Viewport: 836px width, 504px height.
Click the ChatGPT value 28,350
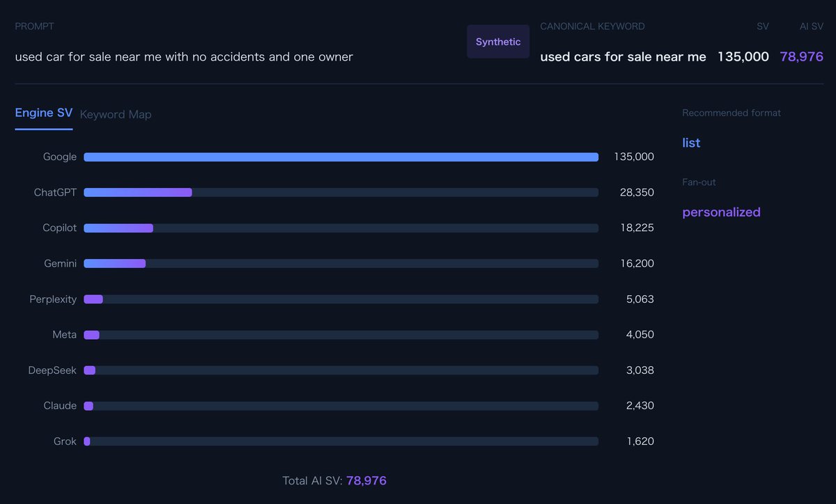tap(637, 193)
